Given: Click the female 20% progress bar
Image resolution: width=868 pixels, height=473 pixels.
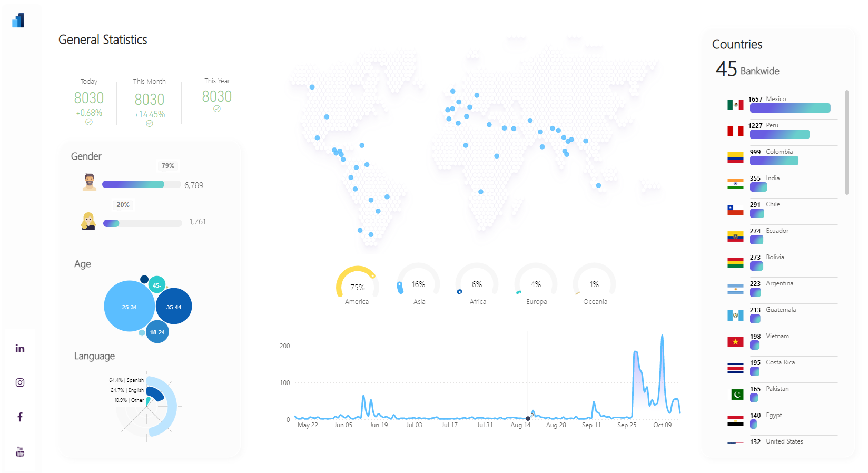Looking at the screenshot, I should click(x=142, y=223).
